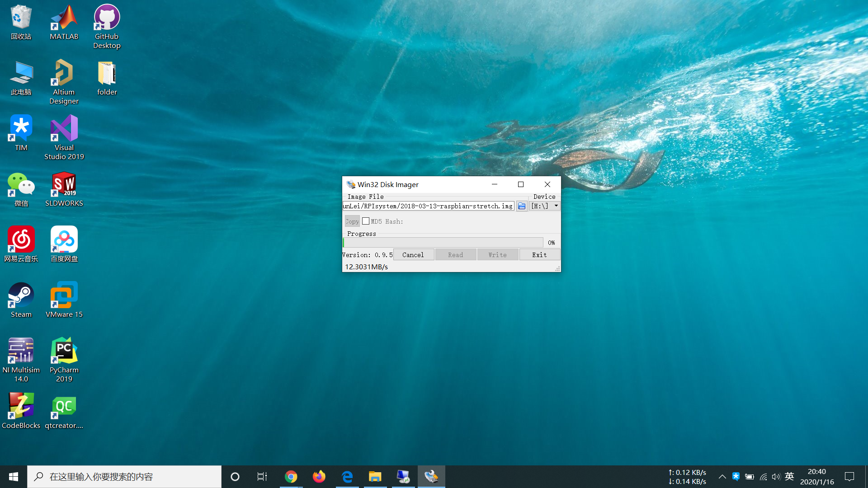The width and height of the screenshot is (868, 488).
Task: Expand taskbar hidden icons area
Action: (722, 476)
